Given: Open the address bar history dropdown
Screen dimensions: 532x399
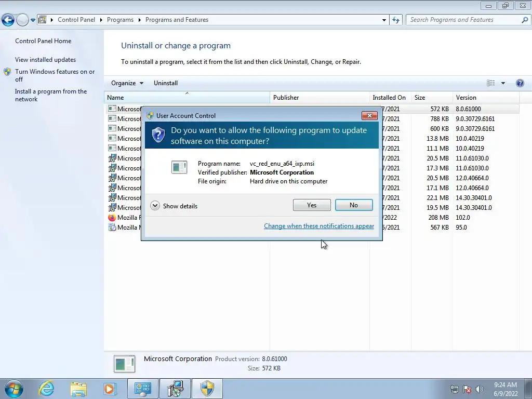Looking at the screenshot, I should (384, 20).
